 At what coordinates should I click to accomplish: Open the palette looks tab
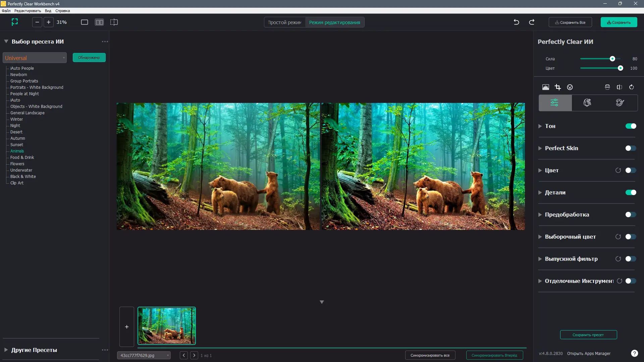coord(619,103)
